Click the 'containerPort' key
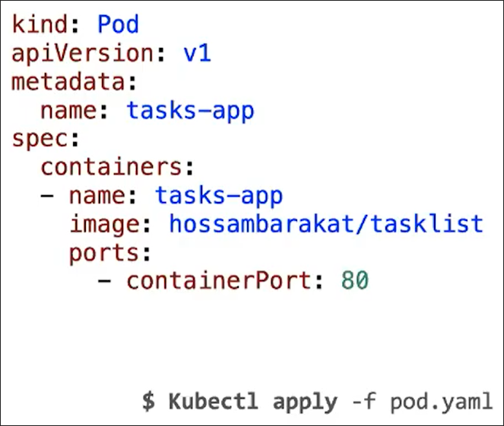Screen dimensions: 504x426 (218, 282)
